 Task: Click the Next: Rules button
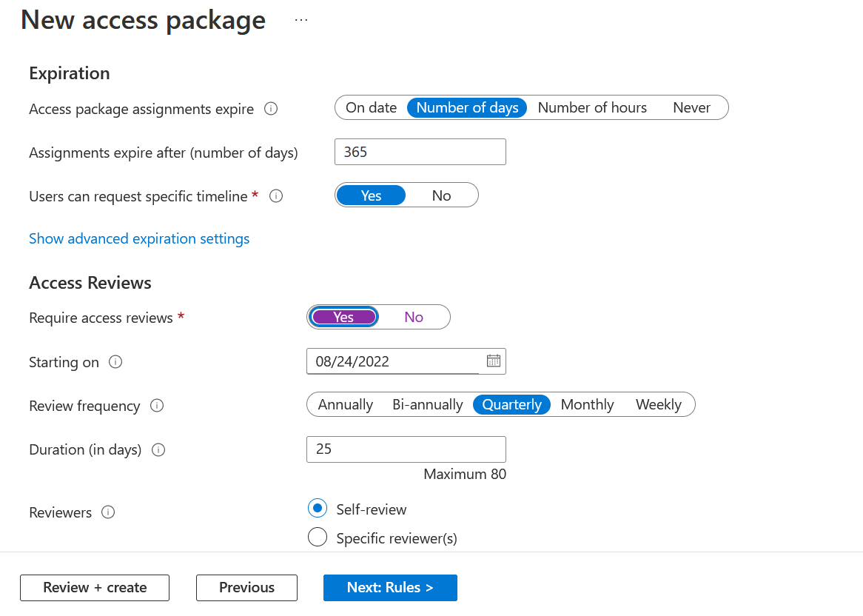click(390, 587)
